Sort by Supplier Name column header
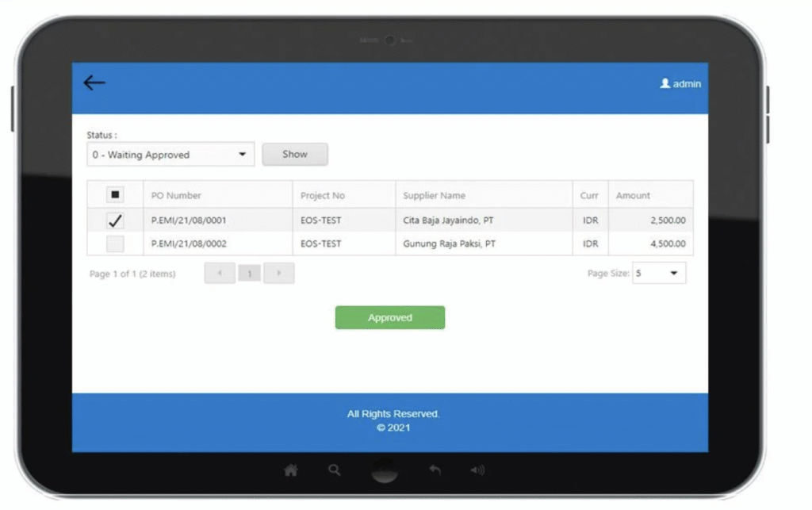812x510 pixels. [434, 195]
